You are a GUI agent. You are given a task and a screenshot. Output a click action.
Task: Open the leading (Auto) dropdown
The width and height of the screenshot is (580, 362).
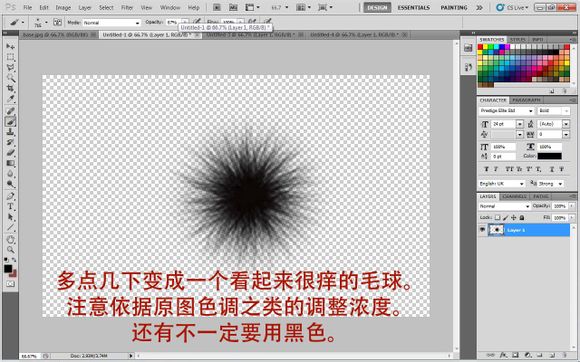point(566,124)
